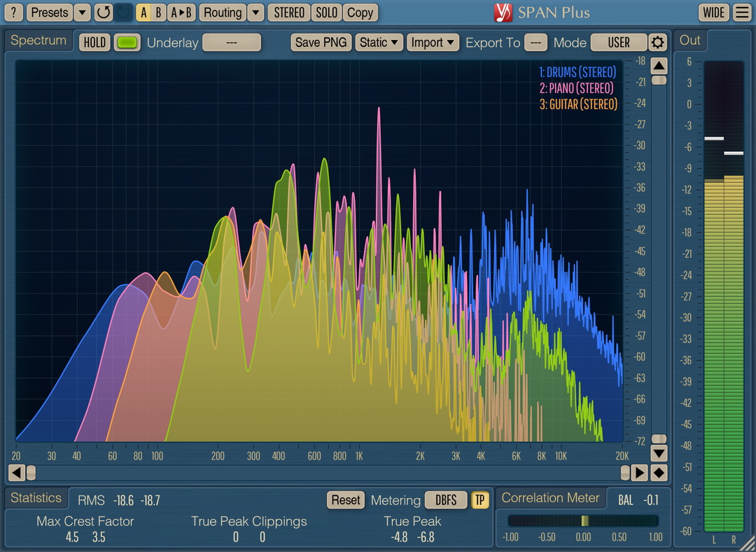Open the spectrum settings gear icon
756x552 pixels.
[x=657, y=42]
